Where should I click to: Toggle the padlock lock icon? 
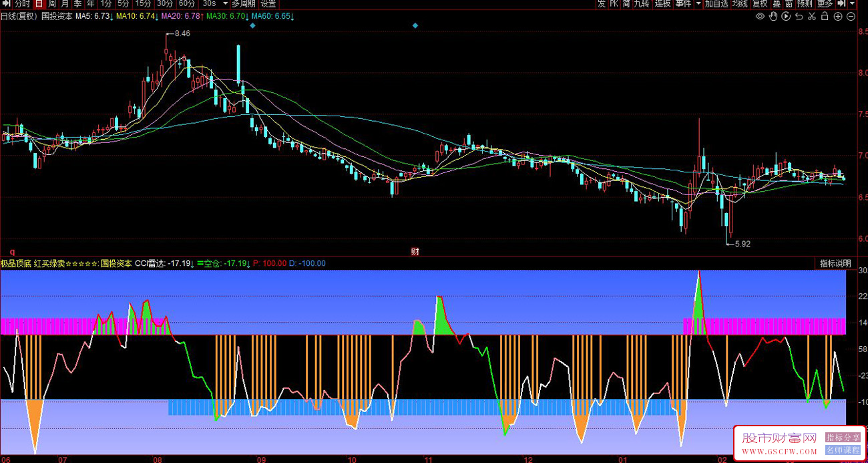coord(824,16)
